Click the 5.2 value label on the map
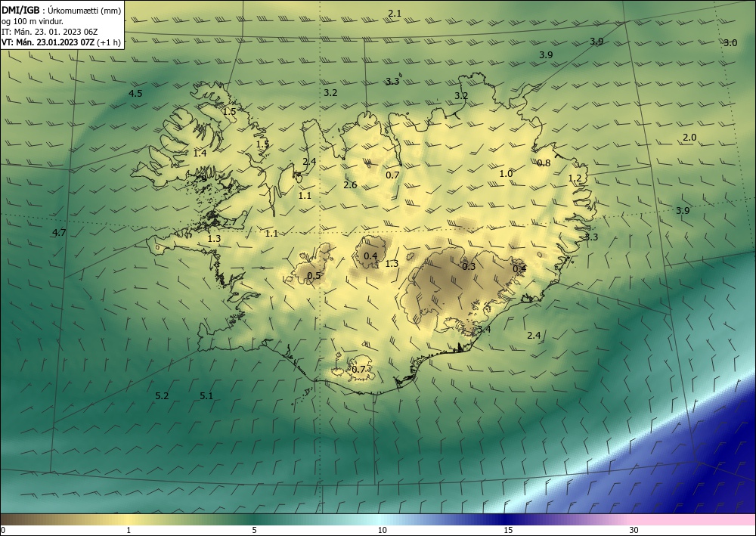 (x=162, y=395)
